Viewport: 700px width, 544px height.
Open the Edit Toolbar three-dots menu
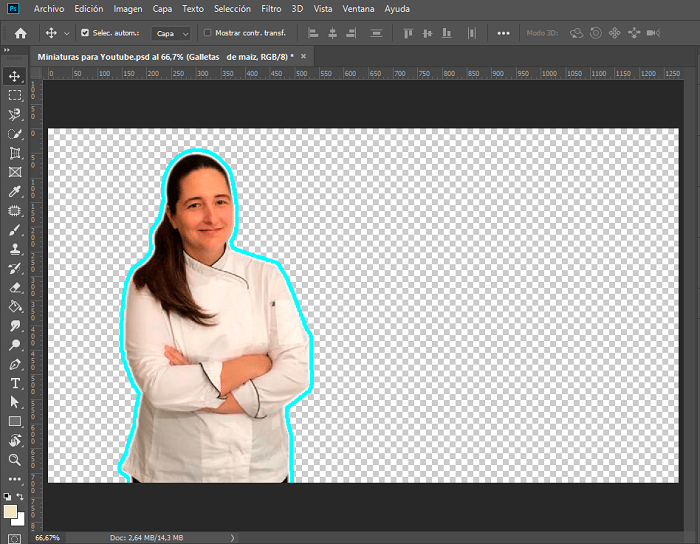[15, 479]
